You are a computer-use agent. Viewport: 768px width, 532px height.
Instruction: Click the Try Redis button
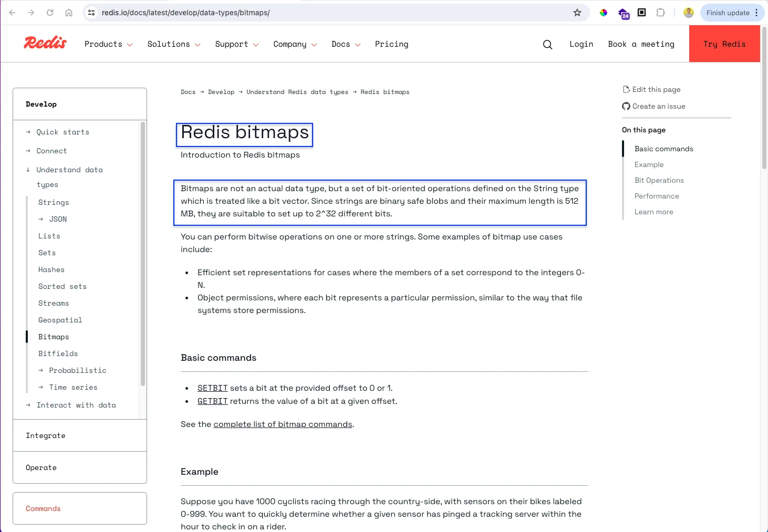[724, 44]
